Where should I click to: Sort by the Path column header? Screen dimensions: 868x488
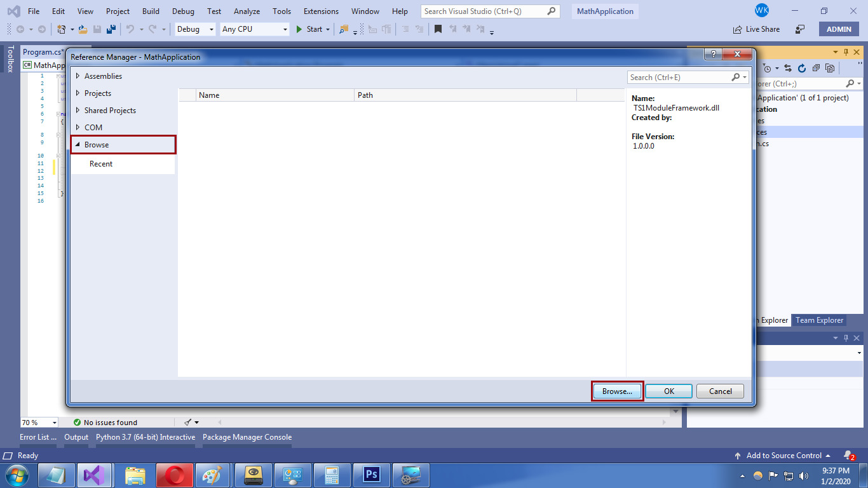click(465, 95)
